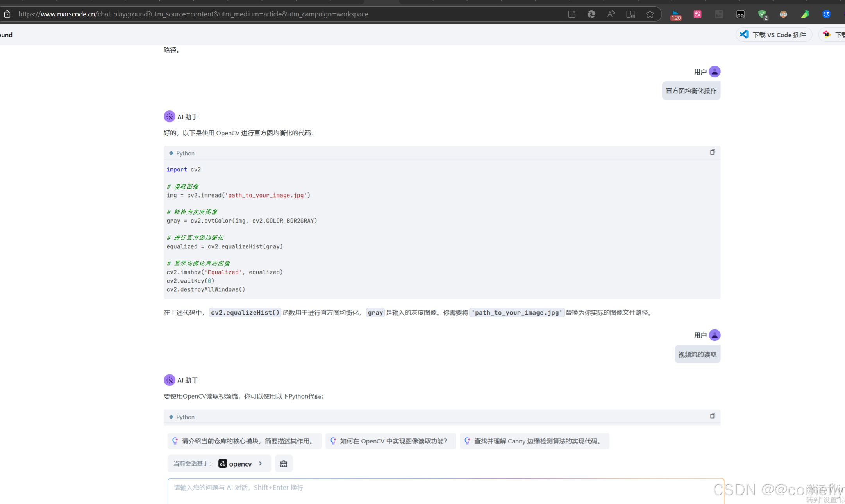Viewport: 845px width, 504px height.
Task: Select suggestion about OpenCV image reading
Action: point(390,441)
